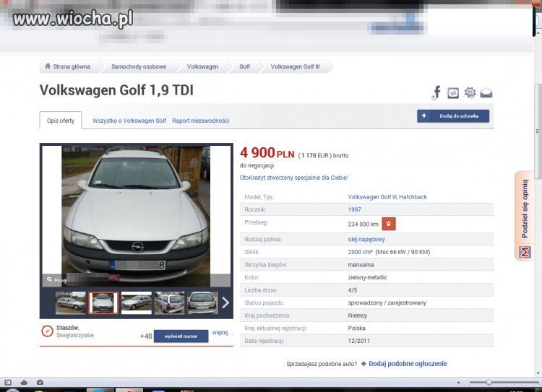Click the 4 900 PLN price

pos(267,153)
